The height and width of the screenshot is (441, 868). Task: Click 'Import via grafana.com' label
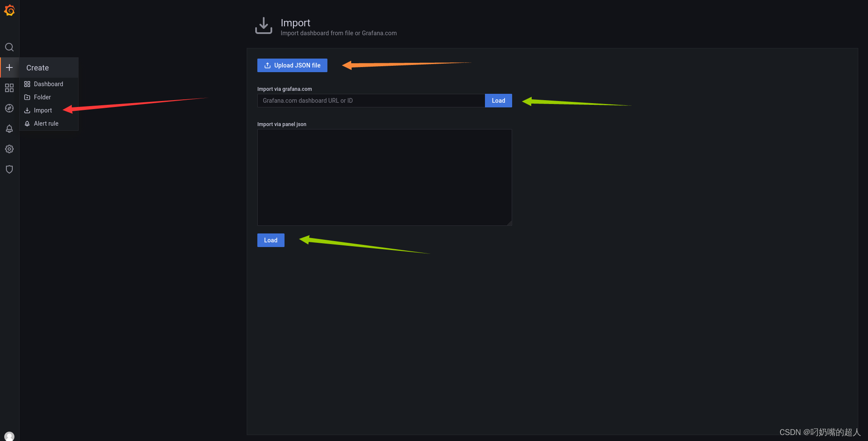click(x=285, y=89)
